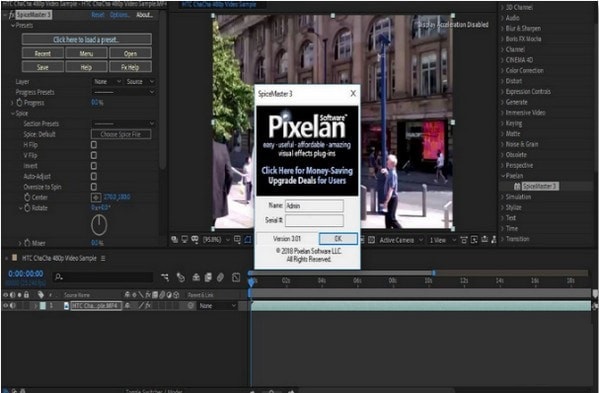Click the 3D Layer cube column icon

pyautogui.click(x=176, y=294)
